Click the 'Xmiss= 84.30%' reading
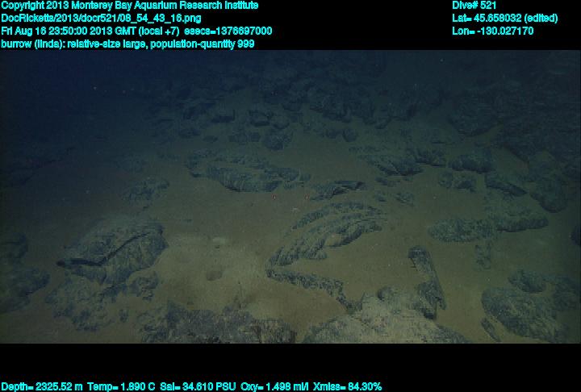This screenshot has width=581, height=392. coord(347,387)
